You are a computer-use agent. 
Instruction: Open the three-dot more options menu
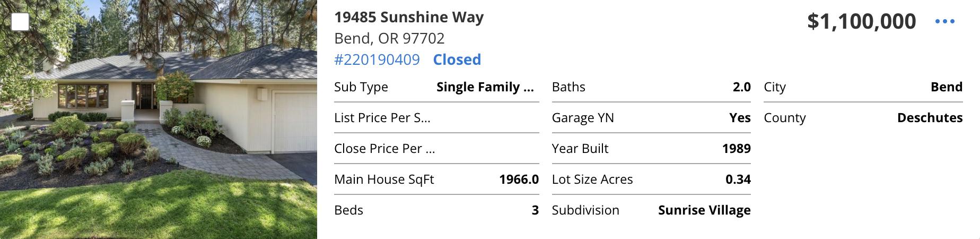click(944, 21)
